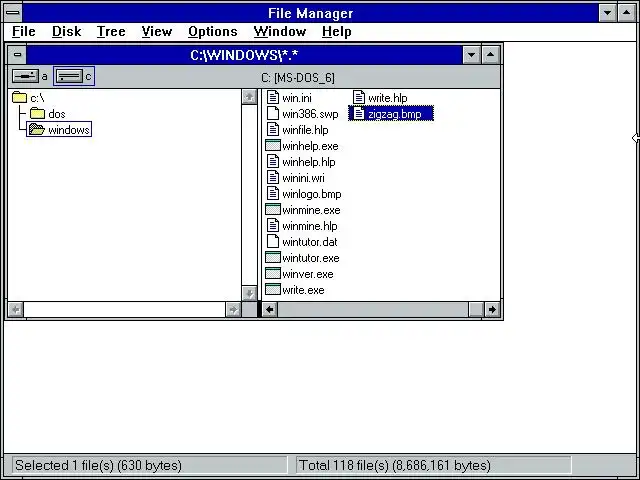Select the windows folder name in tree

coord(69,130)
